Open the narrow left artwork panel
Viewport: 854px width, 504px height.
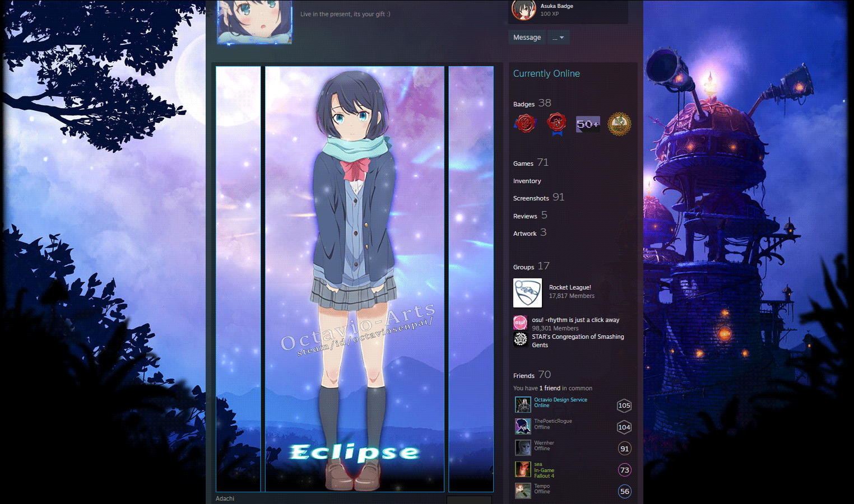click(238, 279)
